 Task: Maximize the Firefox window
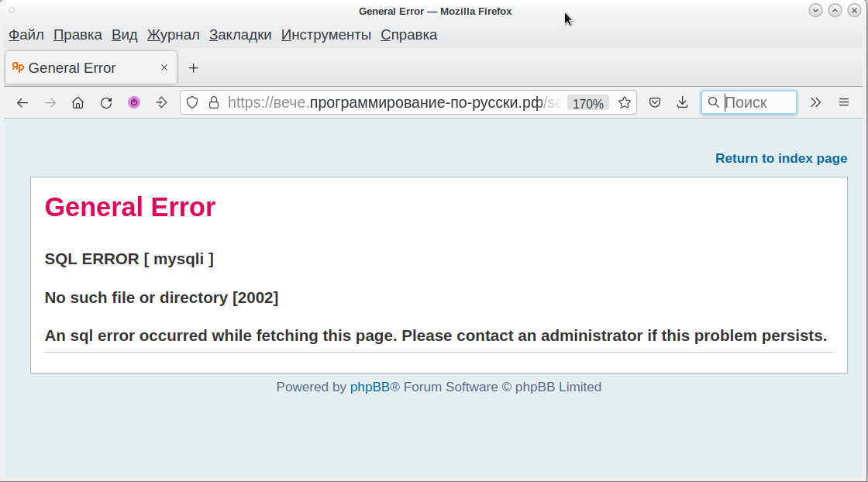coord(835,11)
